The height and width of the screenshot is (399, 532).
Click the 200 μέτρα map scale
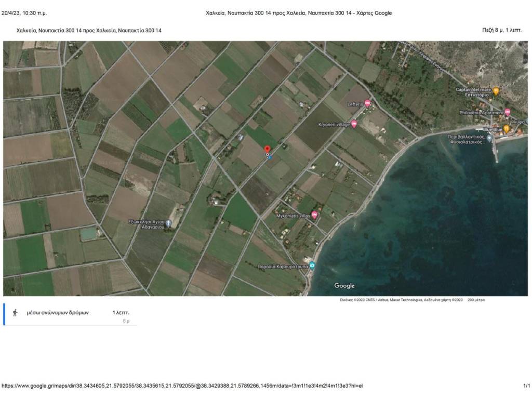[x=476, y=300]
